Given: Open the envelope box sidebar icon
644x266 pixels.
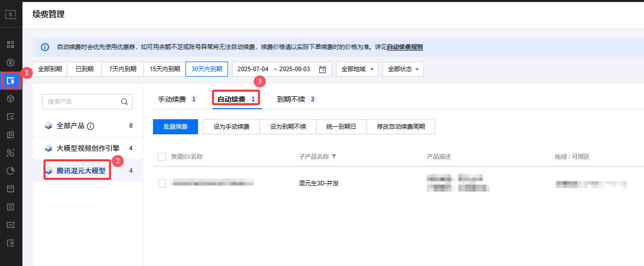Looking at the screenshot, I should (x=10, y=189).
